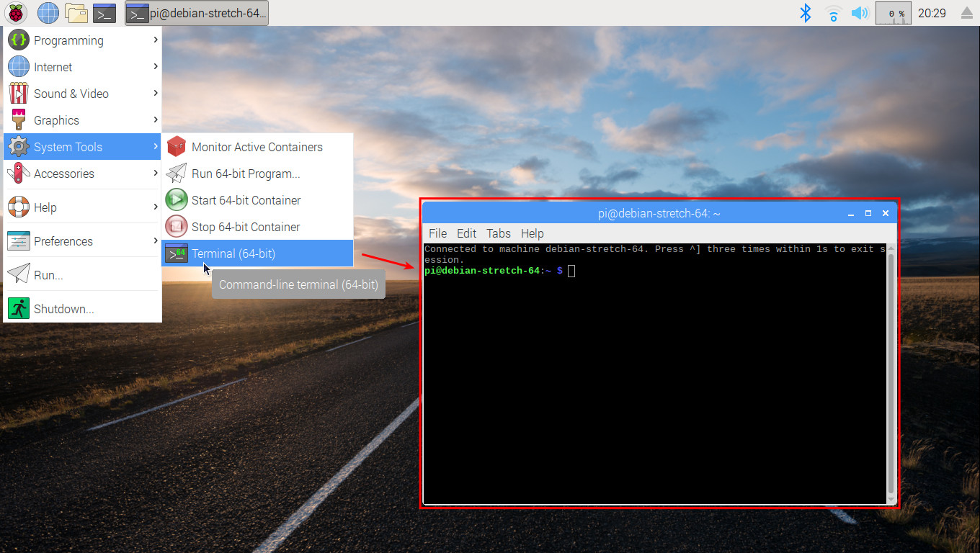Expand the Programming submenu arrow

click(155, 40)
